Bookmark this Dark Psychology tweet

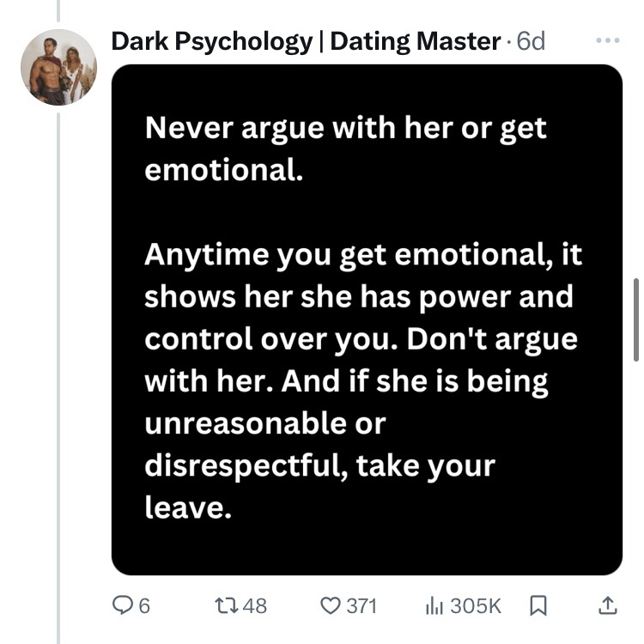(x=538, y=606)
